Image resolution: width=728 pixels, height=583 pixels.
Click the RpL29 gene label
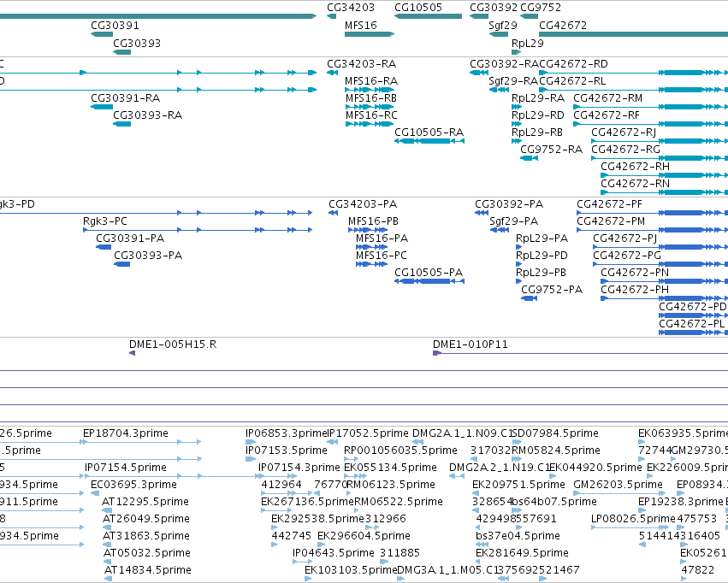pyautogui.click(x=528, y=43)
